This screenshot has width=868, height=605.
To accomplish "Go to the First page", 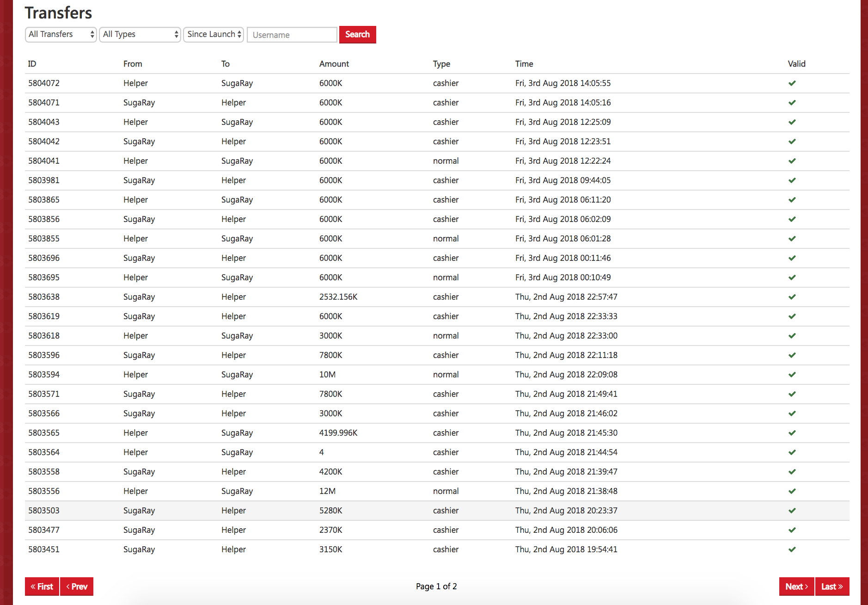I will (x=42, y=586).
